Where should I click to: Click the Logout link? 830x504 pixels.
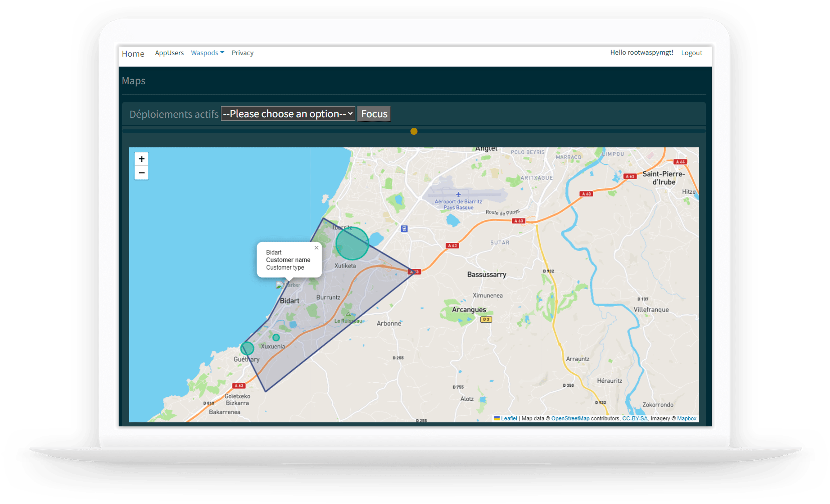point(691,53)
